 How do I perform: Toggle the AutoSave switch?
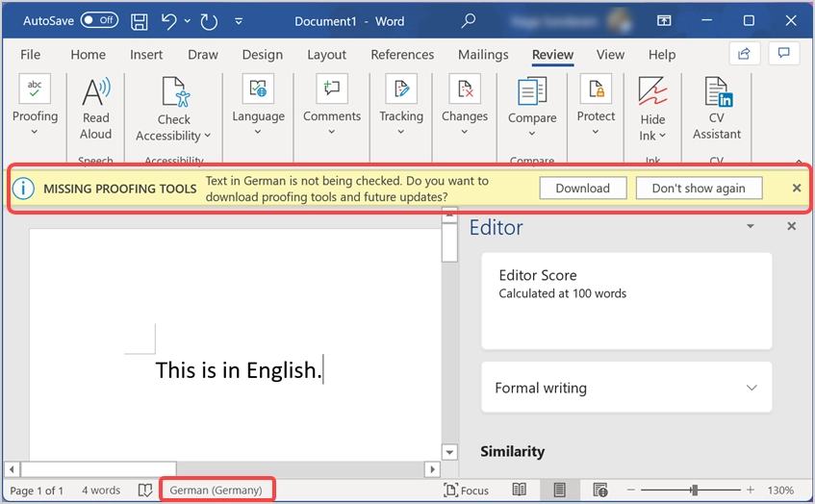99,20
